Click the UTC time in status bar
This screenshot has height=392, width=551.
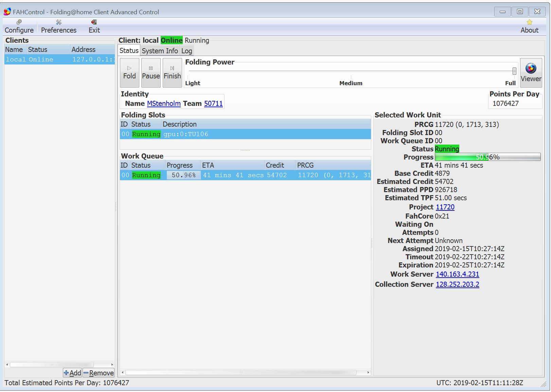click(x=480, y=383)
